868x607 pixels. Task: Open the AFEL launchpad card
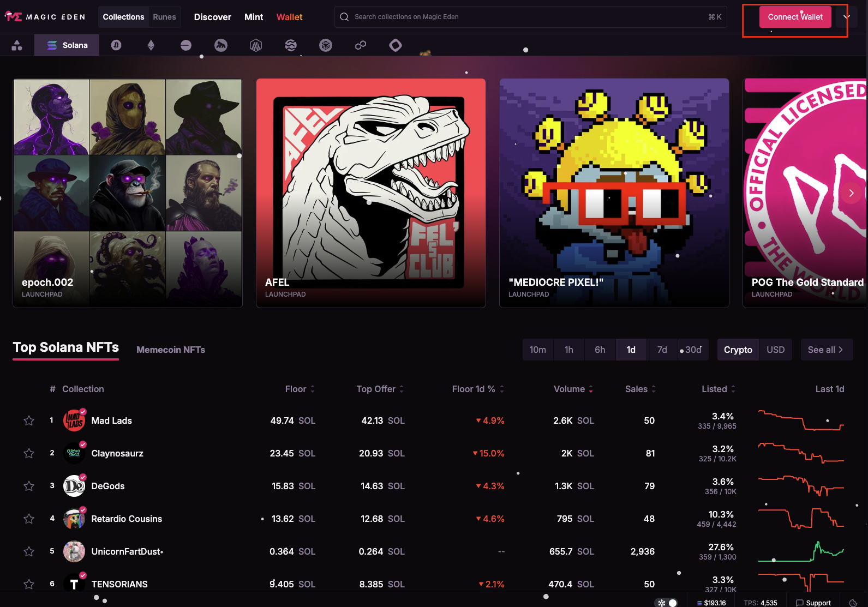(x=371, y=193)
